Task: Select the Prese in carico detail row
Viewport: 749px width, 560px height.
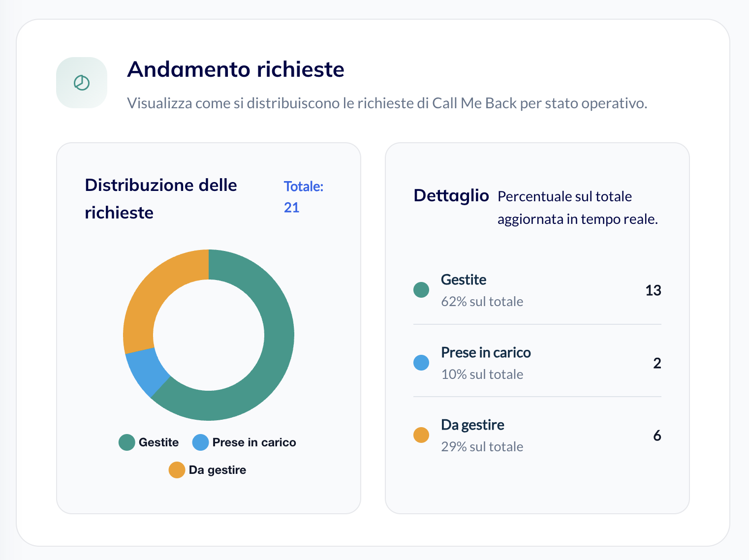Action: (x=537, y=363)
